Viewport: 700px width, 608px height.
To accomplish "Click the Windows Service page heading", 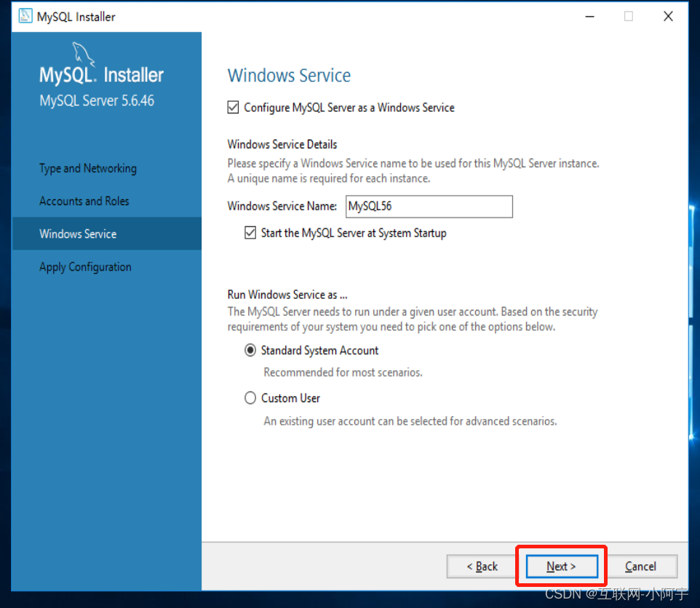I will pos(289,75).
